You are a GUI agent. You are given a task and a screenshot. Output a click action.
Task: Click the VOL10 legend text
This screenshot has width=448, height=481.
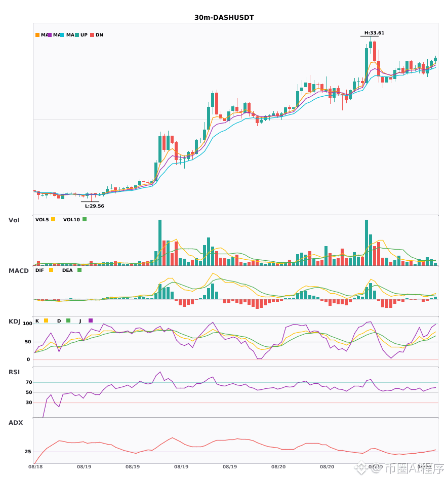[x=71, y=220]
